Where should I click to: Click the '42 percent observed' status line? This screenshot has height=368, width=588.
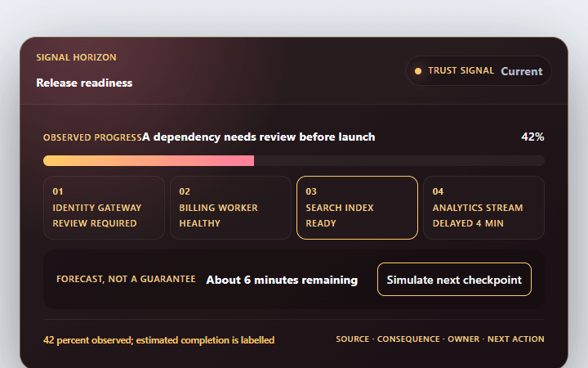pos(159,340)
